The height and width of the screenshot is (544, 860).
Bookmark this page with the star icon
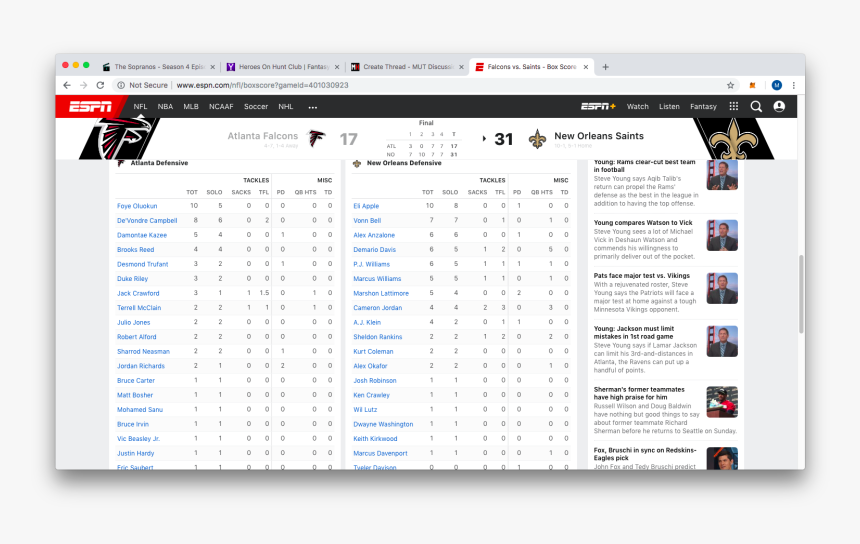pyautogui.click(x=730, y=85)
